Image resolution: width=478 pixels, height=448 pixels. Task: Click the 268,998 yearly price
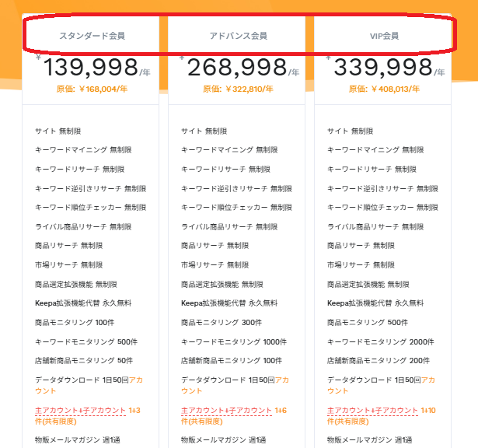click(237, 67)
